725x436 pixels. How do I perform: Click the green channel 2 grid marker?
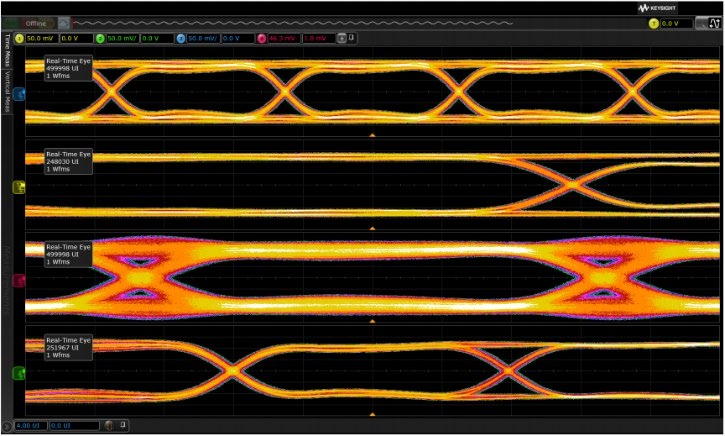[19, 373]
